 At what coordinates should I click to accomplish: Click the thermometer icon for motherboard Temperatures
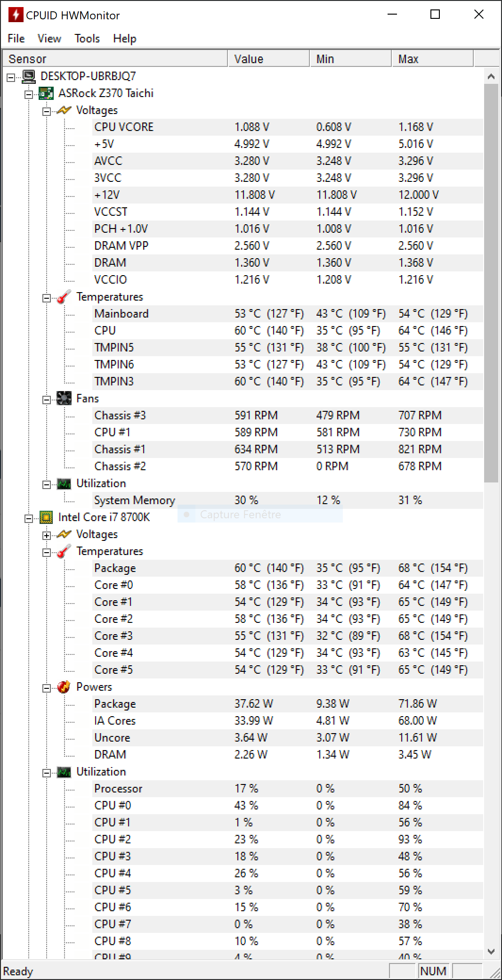(x=64, y=297)
